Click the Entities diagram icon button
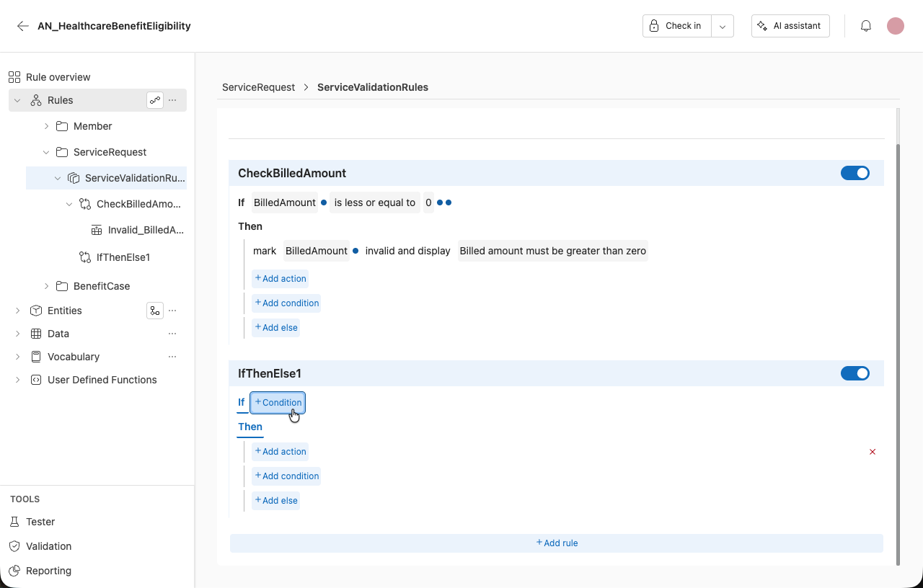This screenshot has width=923, height=588. (x=154, y=311)
